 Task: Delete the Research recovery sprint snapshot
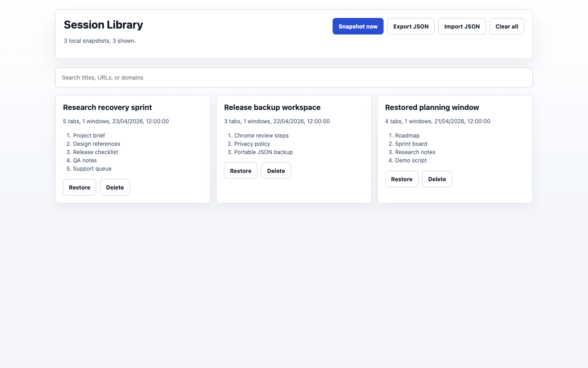point(114,187)
